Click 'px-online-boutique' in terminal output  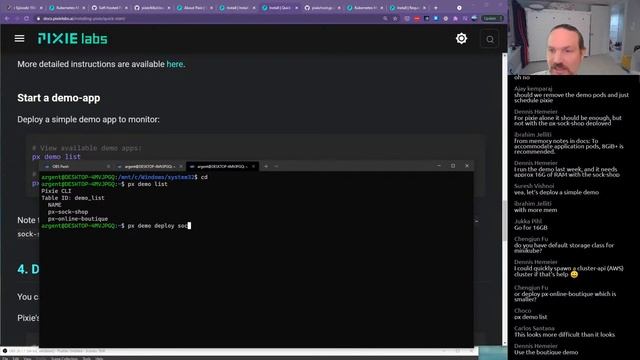78,219
